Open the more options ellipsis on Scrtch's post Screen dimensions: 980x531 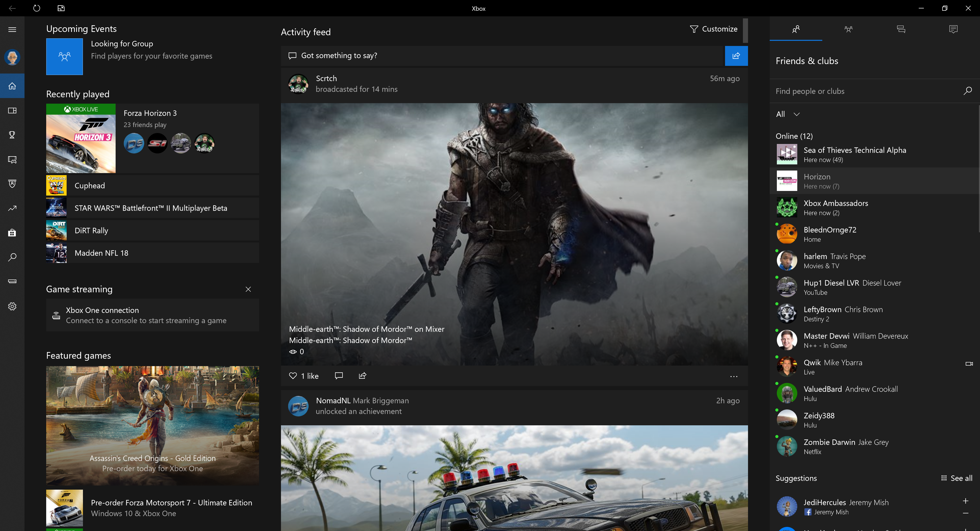733,377
